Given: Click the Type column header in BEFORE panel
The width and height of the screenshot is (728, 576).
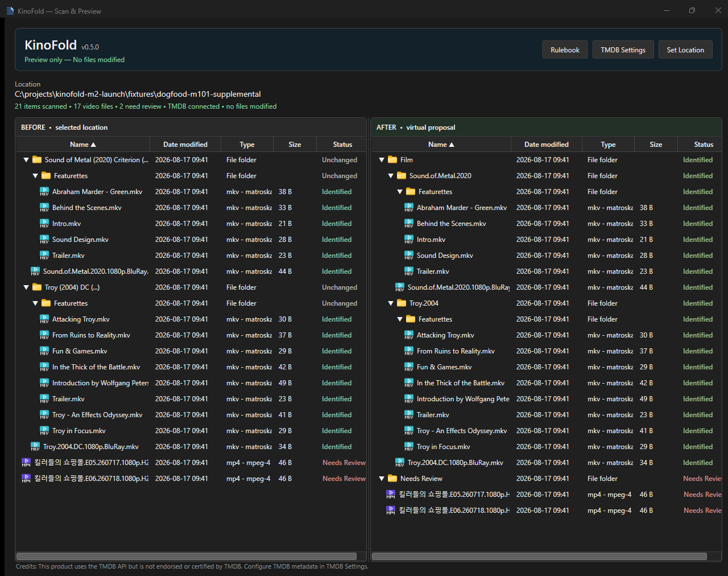Looking at the screenshot, I should [x=247, y=145].
